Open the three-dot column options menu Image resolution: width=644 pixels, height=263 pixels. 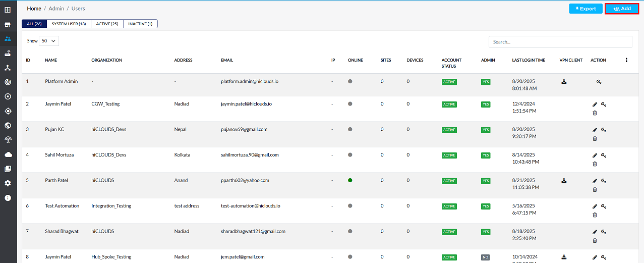point(626,60)
